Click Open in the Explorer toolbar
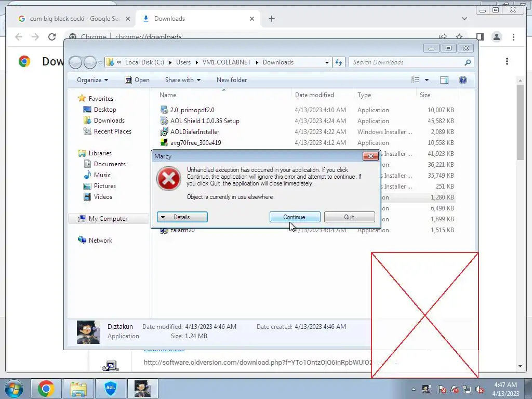This screenshot has height=399, width=532. tap(137, 80)
